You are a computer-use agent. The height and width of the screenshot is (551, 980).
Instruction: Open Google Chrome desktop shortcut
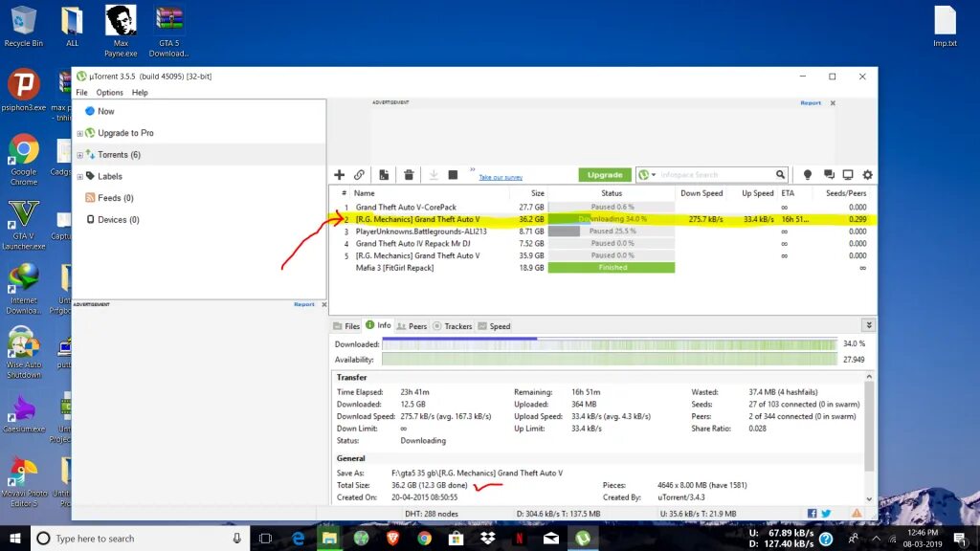click(24, 160)
